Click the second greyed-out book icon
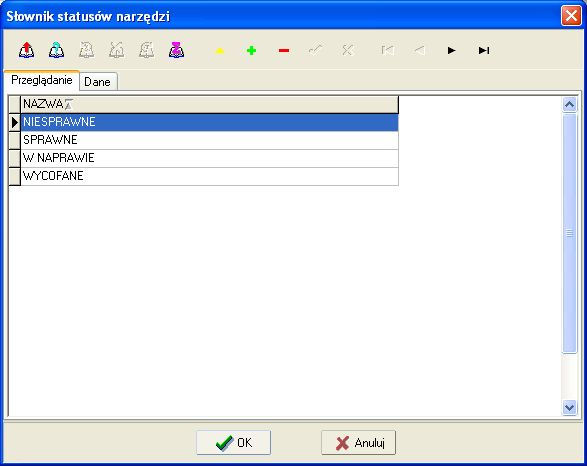The image size is (587, 466). click(x=116, y=50)
